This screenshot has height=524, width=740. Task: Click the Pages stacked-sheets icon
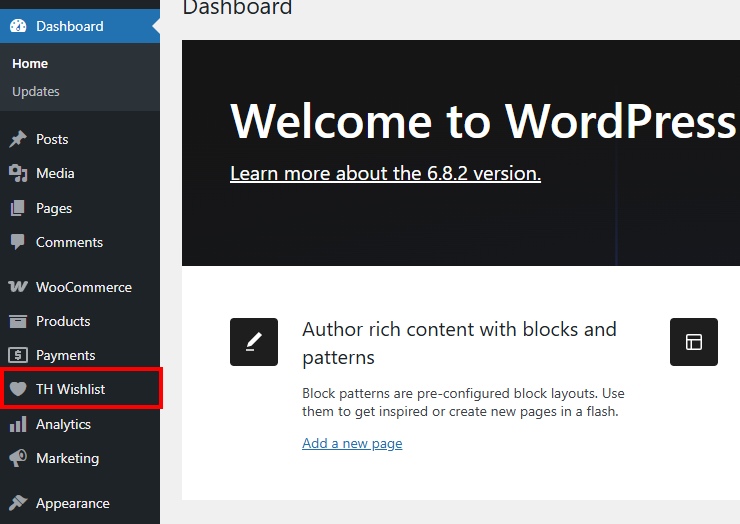pyautogui.click(x=18, y=208)
